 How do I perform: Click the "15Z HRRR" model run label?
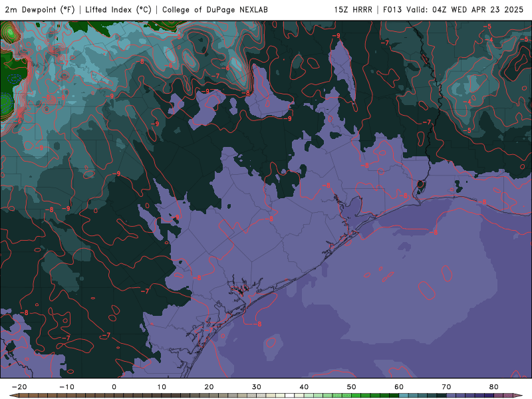pyautogui.click(x=353, y=9)
